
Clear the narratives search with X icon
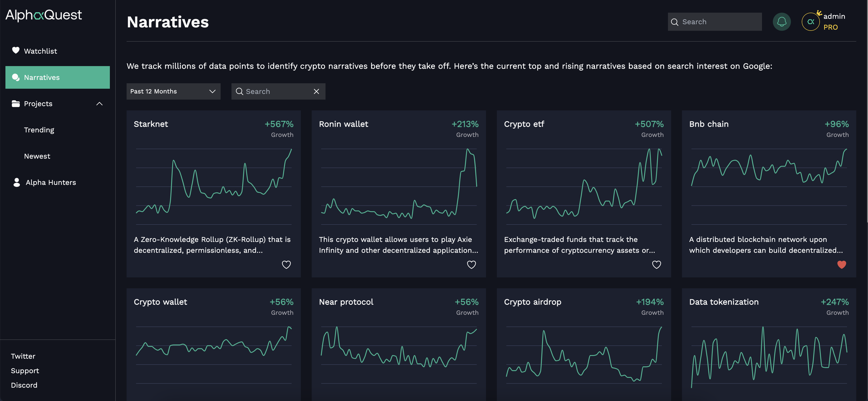point(316,91)
